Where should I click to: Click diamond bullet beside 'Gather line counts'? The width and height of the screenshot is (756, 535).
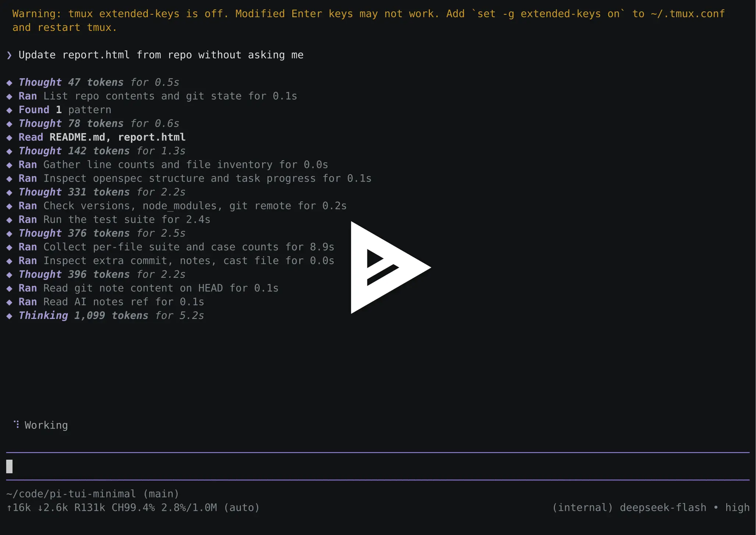click(x=10, y=165)
